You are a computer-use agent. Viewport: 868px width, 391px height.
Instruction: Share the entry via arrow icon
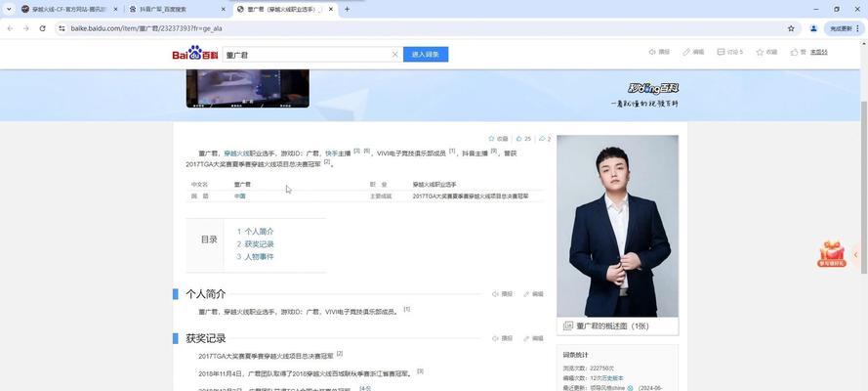pyautogui.click(x=545, y=139)
